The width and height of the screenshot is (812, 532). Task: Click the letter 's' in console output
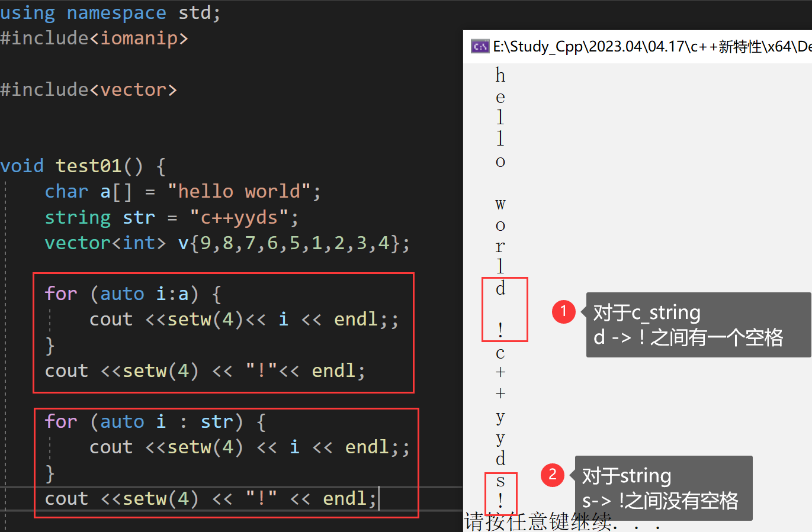[500, 481]
